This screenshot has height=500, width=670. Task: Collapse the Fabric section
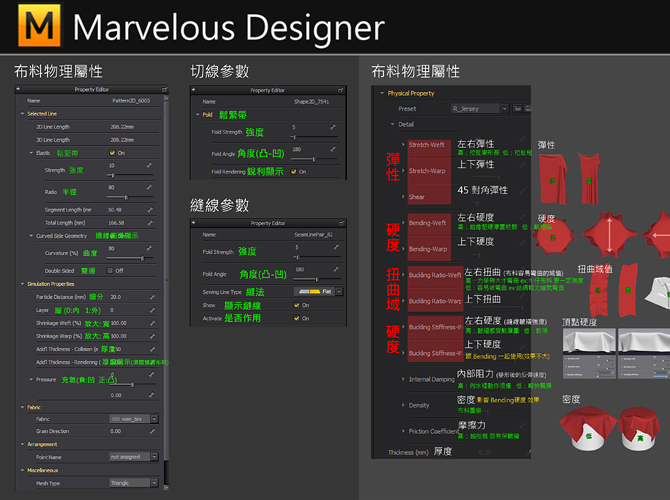tap(22, 407)
